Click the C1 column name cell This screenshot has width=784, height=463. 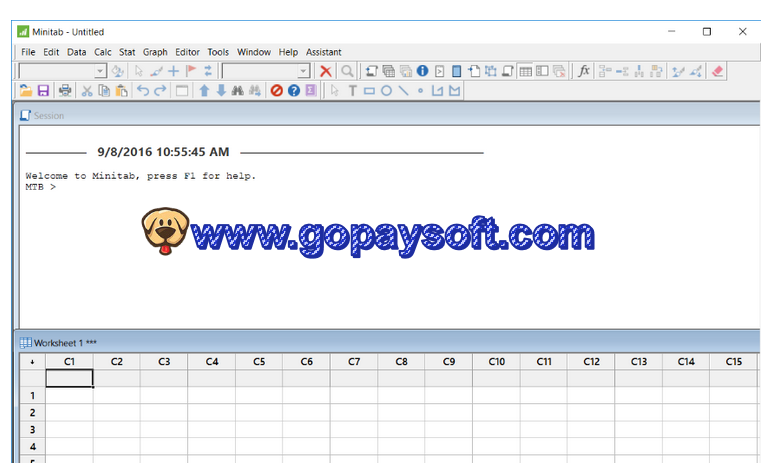click(x=70, y=378)
